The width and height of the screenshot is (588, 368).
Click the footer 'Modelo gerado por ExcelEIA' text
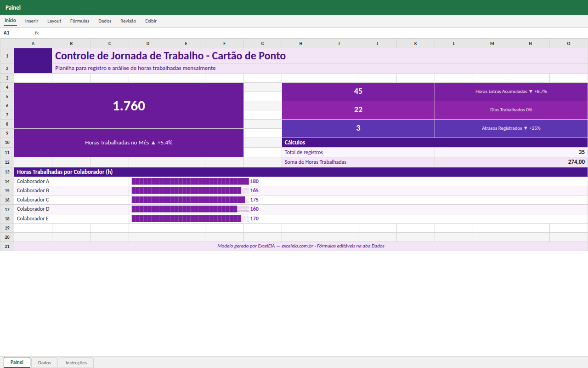pos(301,246)
